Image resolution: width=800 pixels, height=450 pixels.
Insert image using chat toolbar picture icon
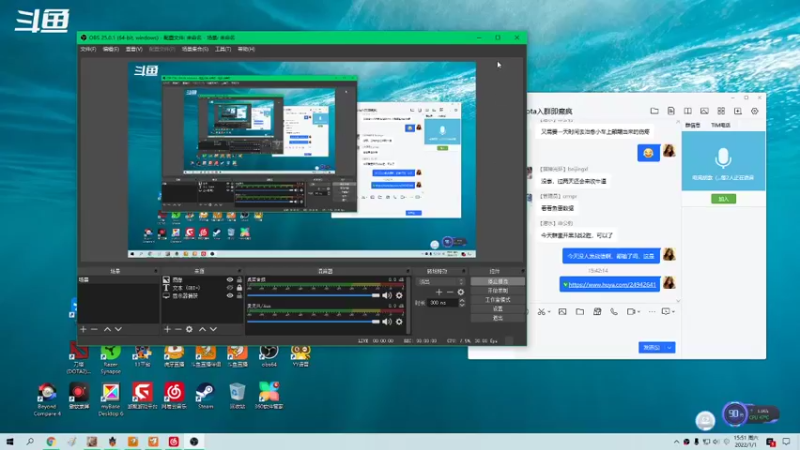[562, 312]
